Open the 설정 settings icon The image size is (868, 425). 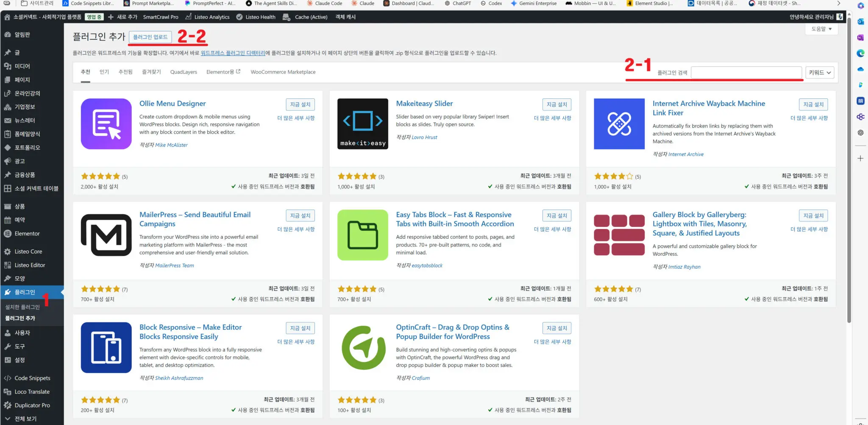point(7,360)
